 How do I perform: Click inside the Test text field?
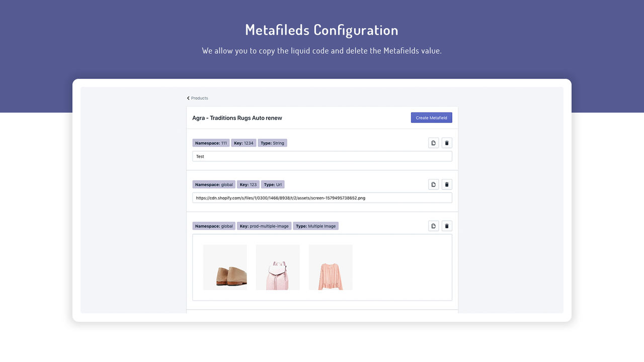[322, 156]
